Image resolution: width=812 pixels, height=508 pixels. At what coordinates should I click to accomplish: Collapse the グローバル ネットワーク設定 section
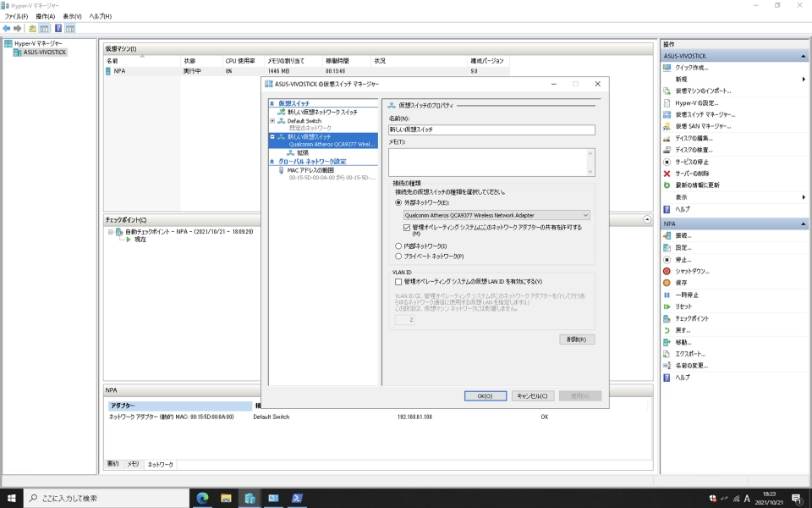click(272, 162)
